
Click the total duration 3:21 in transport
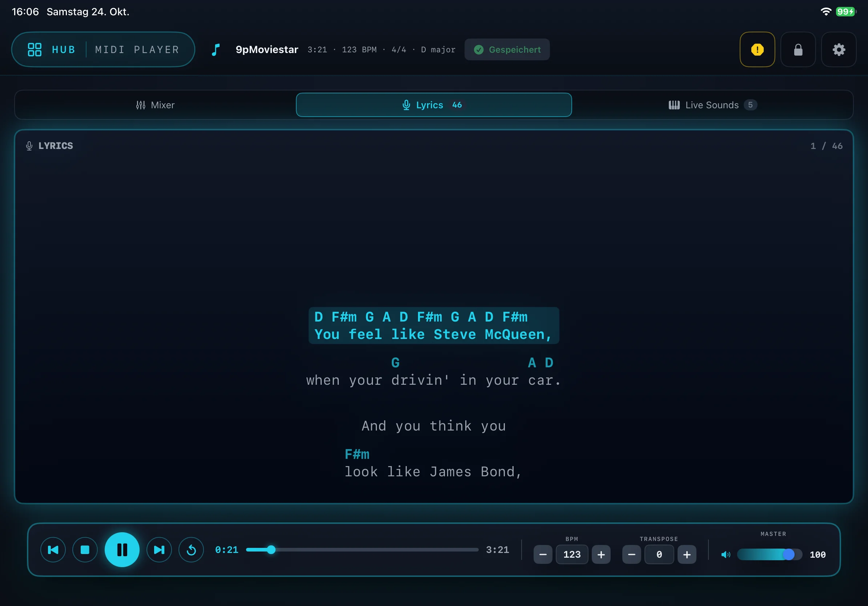[497, 549]
